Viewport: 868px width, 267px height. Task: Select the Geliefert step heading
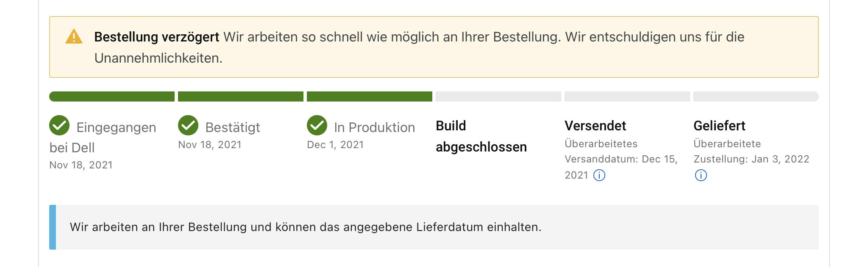(720, 126)
